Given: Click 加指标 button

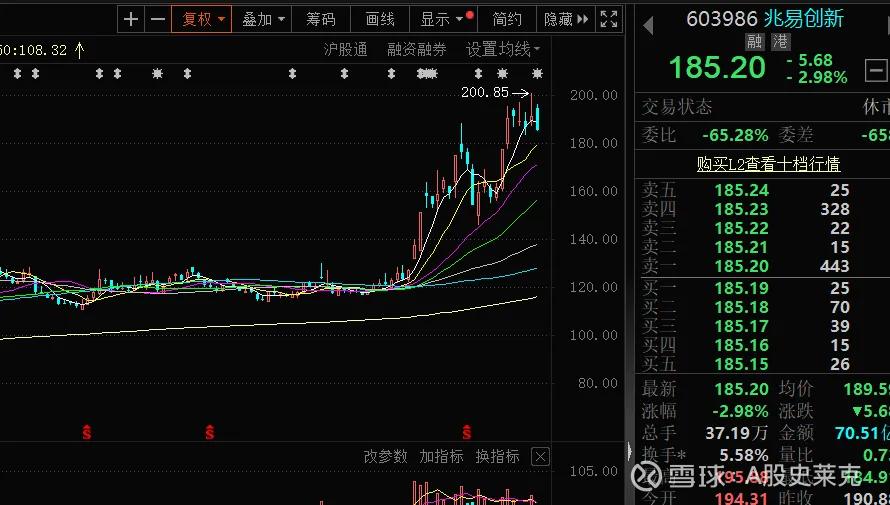Looking at the screenshot, I should [441, 456].
